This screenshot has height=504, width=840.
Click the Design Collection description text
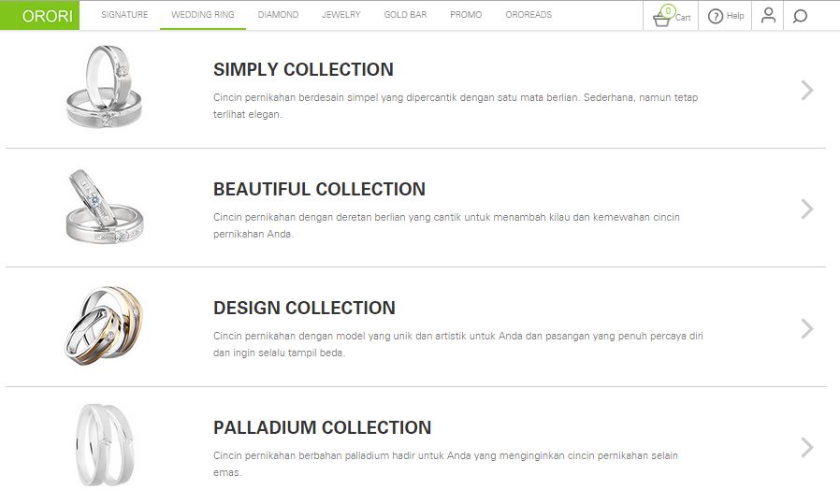pyautogui.click(x=458, y=344)
